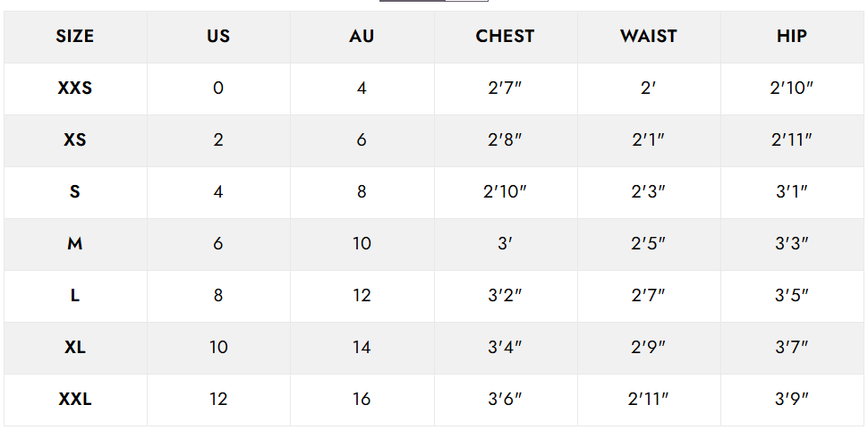The width and height of the screenshot is (868, 430).
Task: Click the hip measurement for size XXL
Action: (792, 400)
